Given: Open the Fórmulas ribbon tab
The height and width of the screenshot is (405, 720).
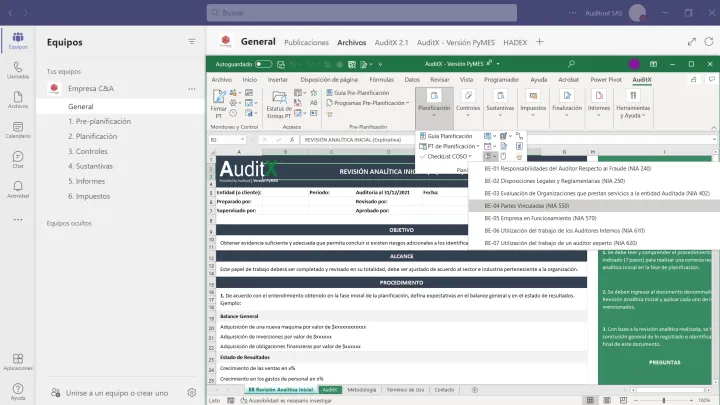Looking at the screenshot, I should [381, 79].
